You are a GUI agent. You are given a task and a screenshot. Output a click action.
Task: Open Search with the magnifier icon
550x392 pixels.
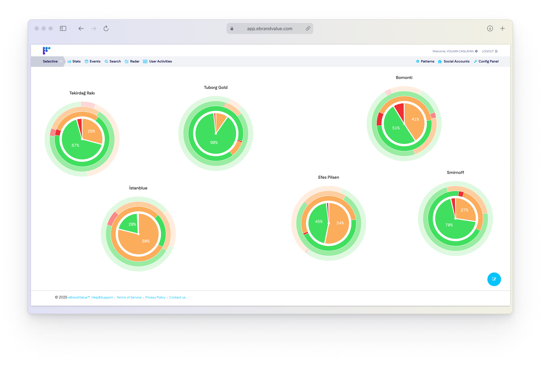[x=106, y=61]
